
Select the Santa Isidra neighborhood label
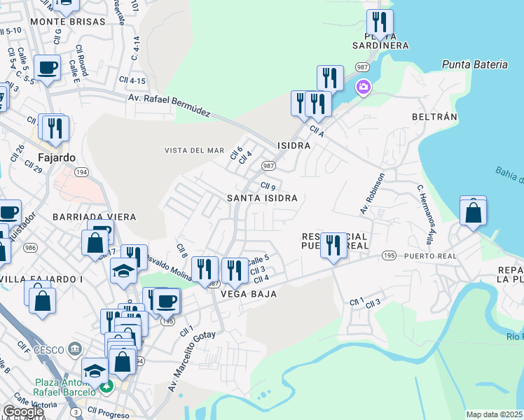[x=262, y=198]
